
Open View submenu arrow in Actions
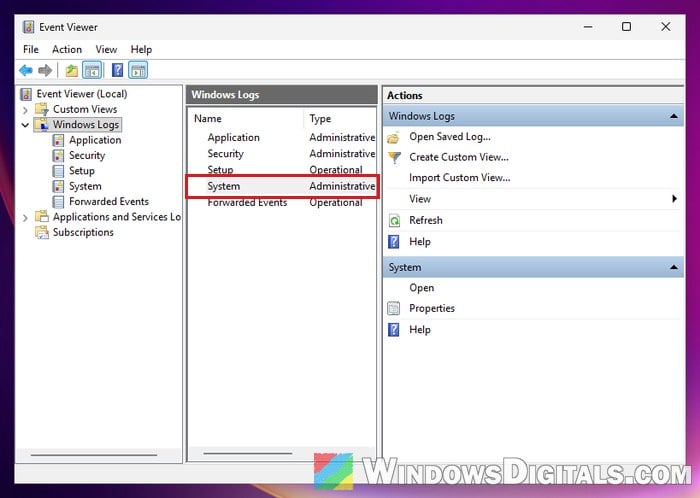675,199
